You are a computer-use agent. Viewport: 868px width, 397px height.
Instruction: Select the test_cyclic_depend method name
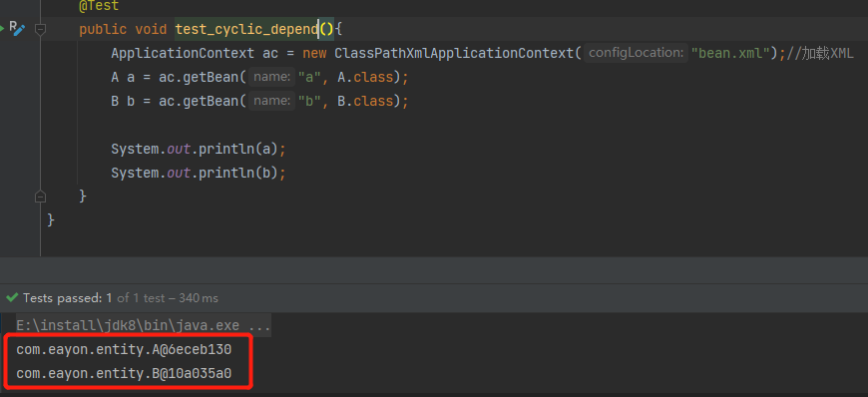pyautogui.click(x=246, y=29)
